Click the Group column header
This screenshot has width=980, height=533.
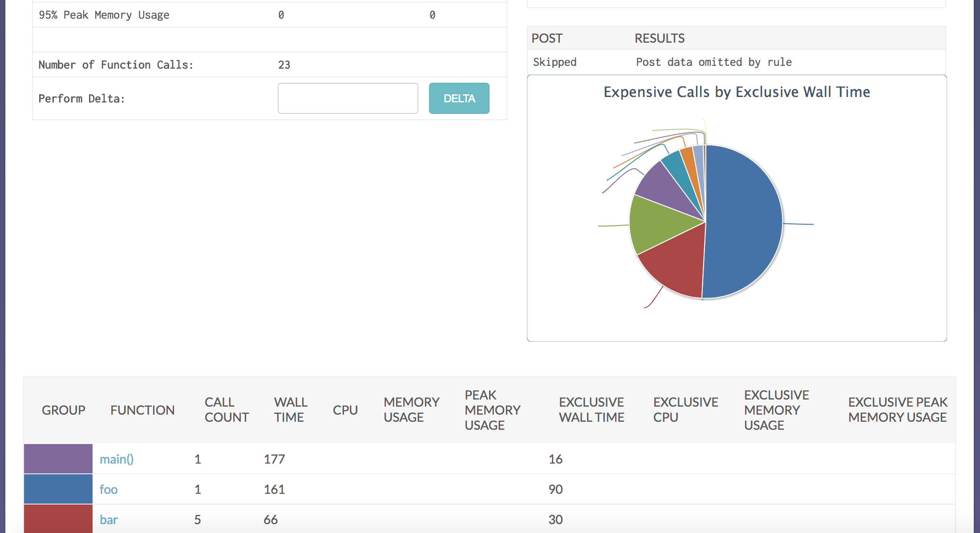[x=63, y=410]
